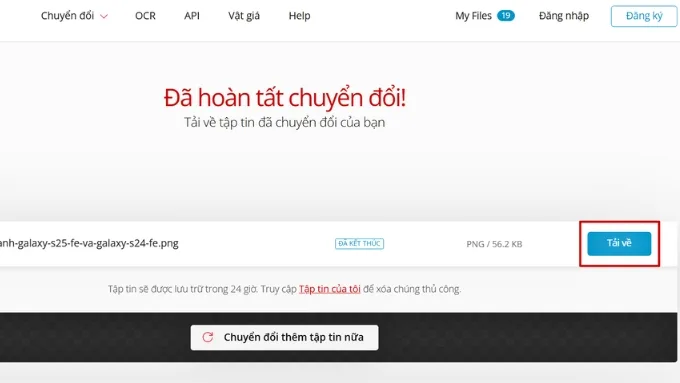Image resolution: width=680 pixels, height=383 pixels.
Task: Go to the Vật giá pricing page
Action: (x=244, y=16)
